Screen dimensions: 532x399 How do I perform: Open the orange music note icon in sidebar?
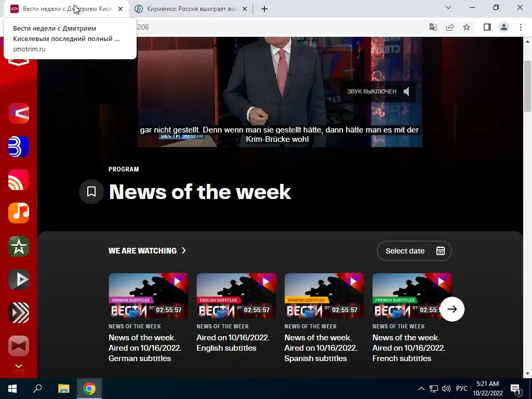19,213
